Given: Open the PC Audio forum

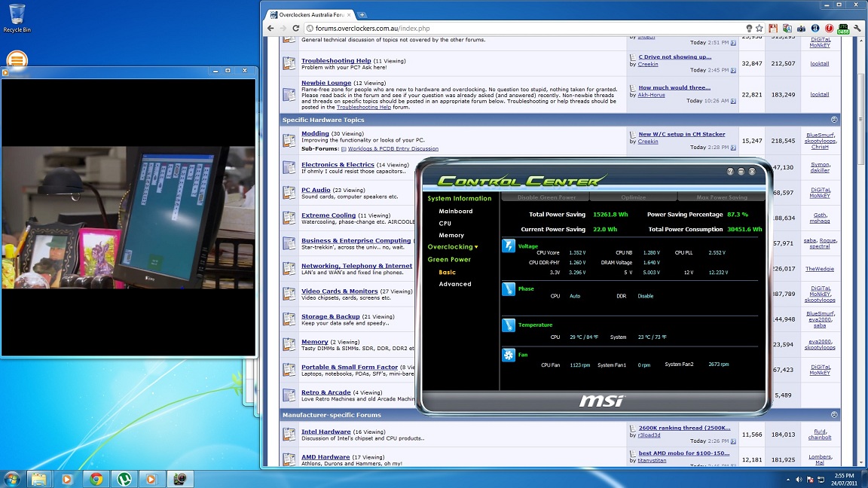Looking at the screenshot, I should [316, 190].
